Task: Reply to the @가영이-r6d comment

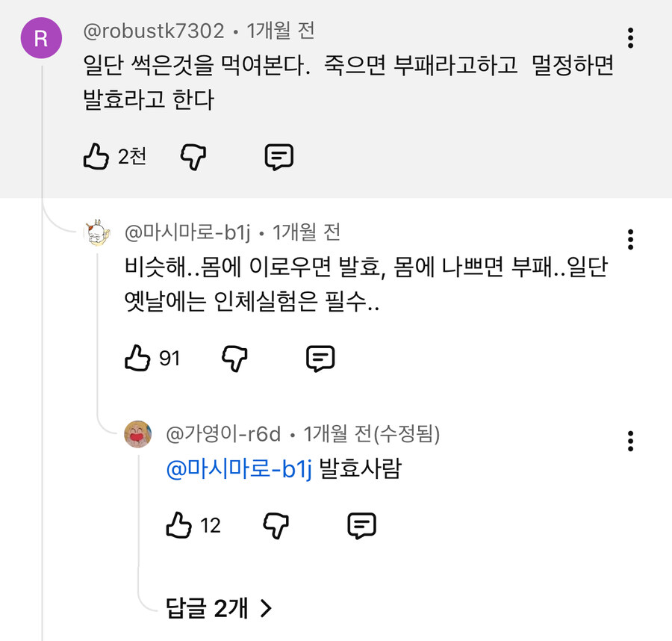Action: [362, 525]
